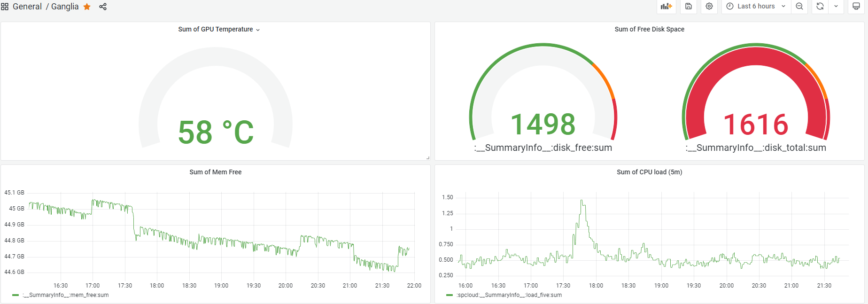Image resolution: width=868 pixels, height=304 pixels.
Task: Toggle the load_five:sum legend series
Action: [509, 295]
